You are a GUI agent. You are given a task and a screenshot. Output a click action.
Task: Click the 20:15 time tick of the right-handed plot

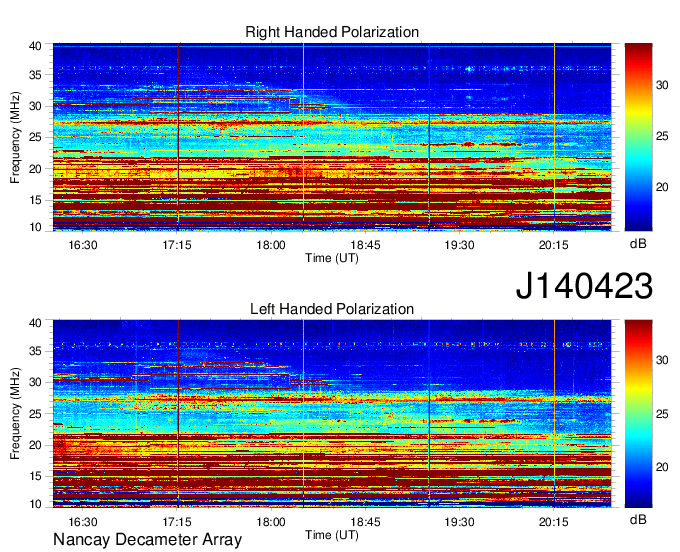pos(553,245)
